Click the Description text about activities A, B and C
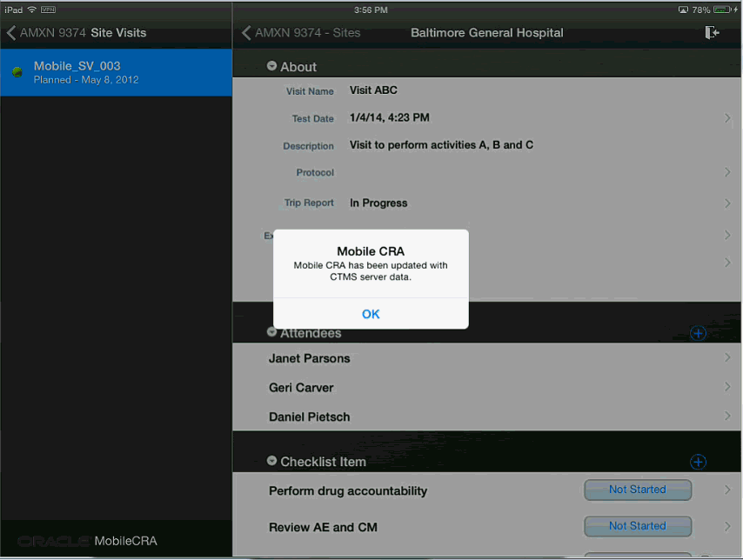 coord(441,145)
